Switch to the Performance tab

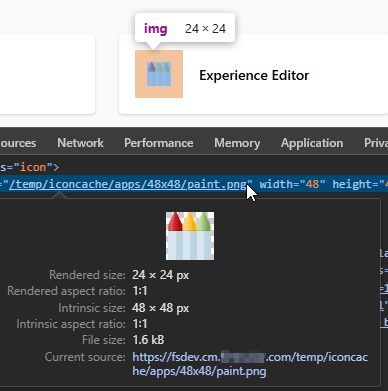coord(159,143)
